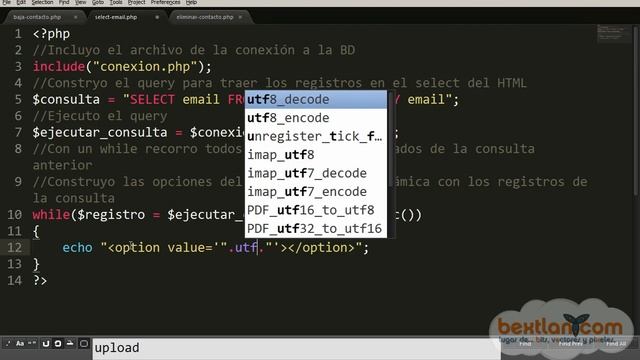
Task: Select imap_utf7_encode autocomplete suggestion
Action: click(316, 191)
